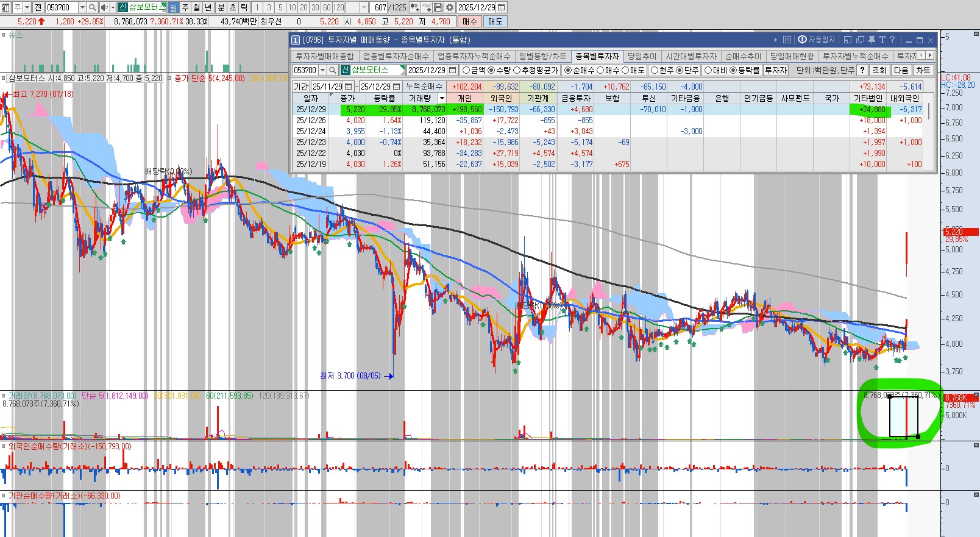Click the red 매수 buy button
Screen dimensions: 980x537
point(470,21)
